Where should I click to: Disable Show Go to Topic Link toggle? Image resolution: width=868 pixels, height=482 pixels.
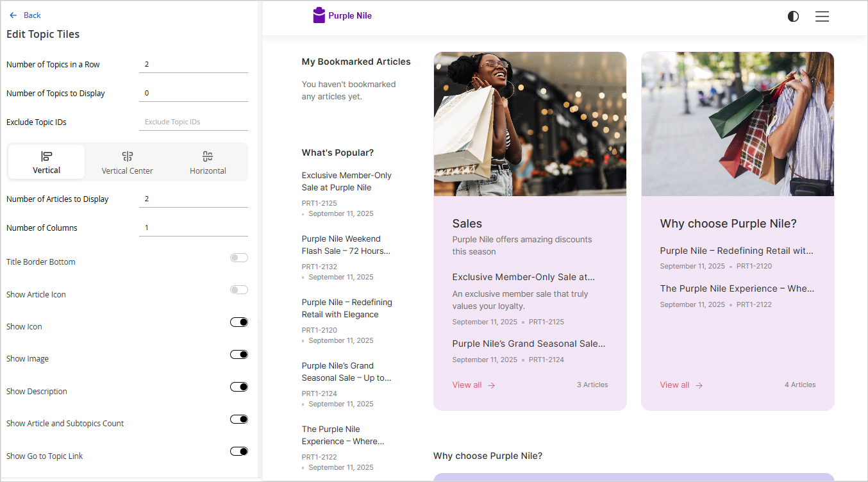(238, 451)
